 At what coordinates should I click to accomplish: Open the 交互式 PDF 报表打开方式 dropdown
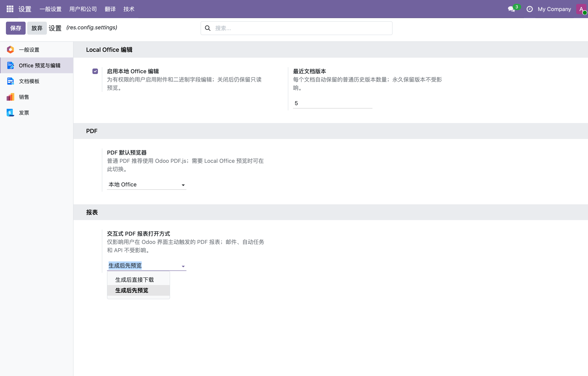click(x=147, y=266)
